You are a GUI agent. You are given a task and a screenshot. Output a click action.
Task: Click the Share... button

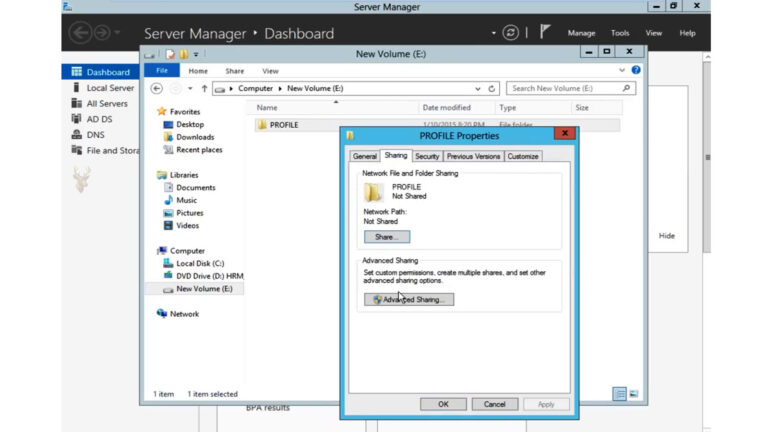(x=387, y=237)
